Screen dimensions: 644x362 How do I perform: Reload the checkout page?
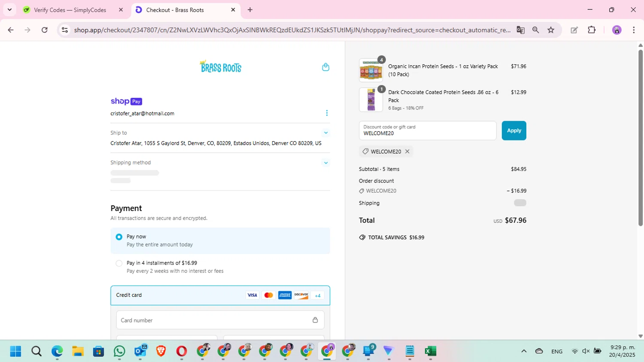[x=45, y=30]
